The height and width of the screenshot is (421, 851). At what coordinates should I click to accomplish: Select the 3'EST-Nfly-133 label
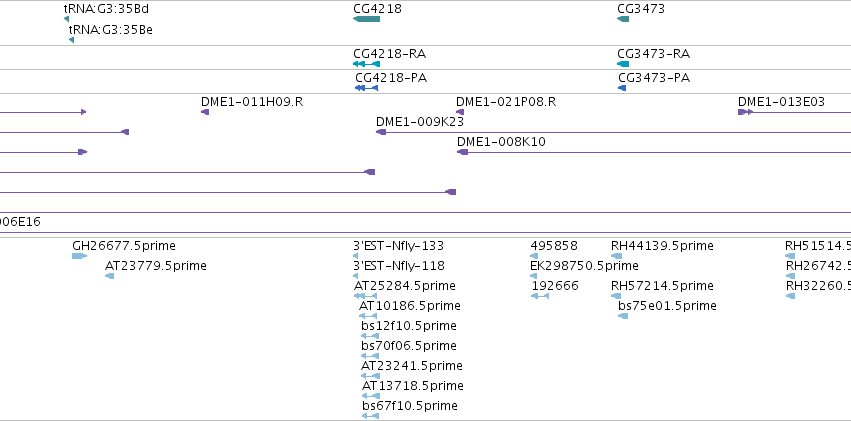click(398, 246)
